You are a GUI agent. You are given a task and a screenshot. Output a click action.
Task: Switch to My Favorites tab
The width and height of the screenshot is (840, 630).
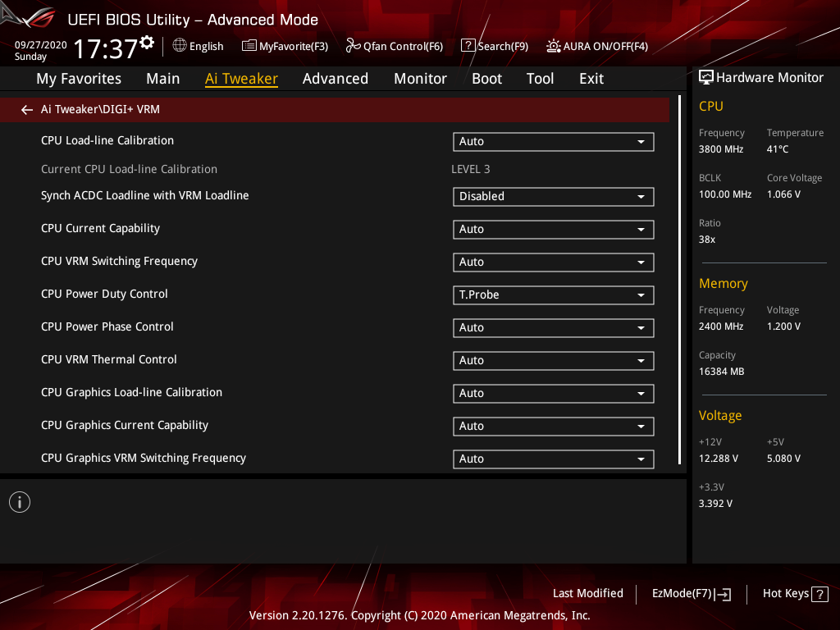pyautogui.click(x=79, y=79)
